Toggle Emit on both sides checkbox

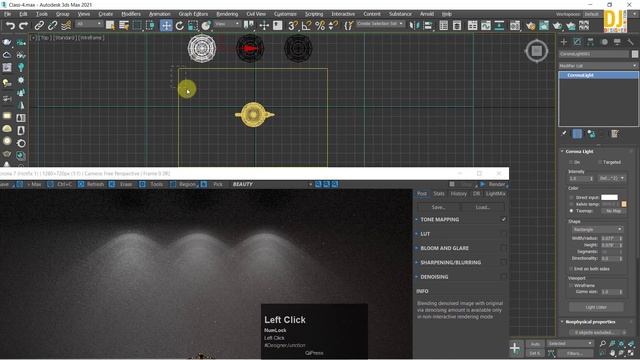pos(571,269)
